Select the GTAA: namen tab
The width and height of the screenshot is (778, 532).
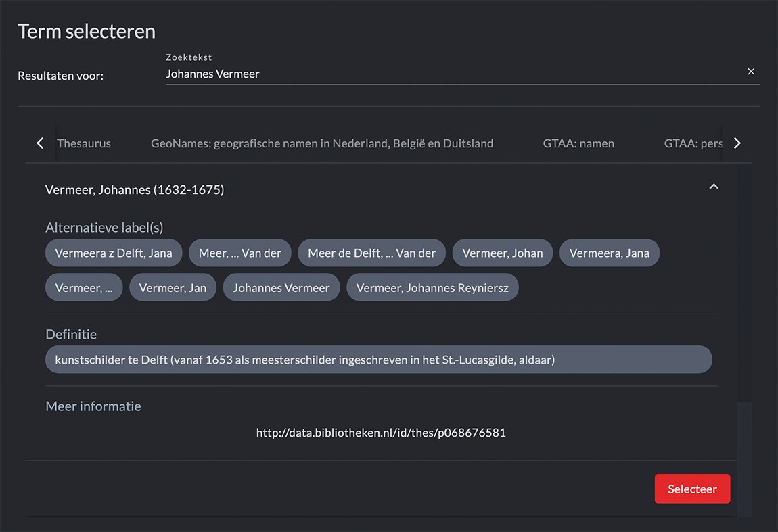tap(578, 143)
